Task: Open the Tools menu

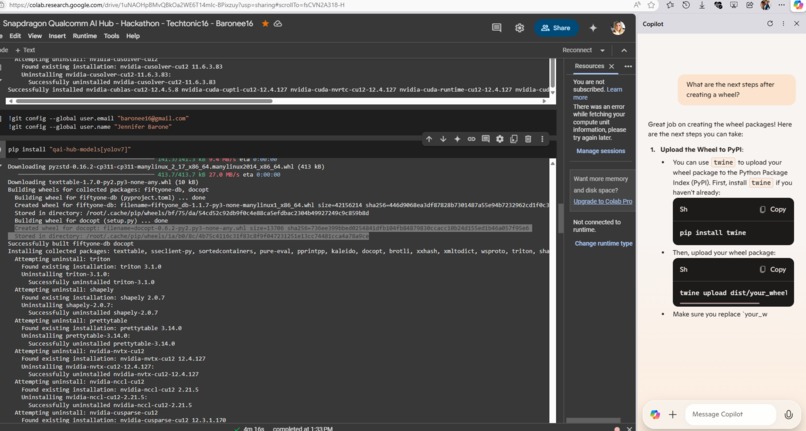Action: click(112, 36)
